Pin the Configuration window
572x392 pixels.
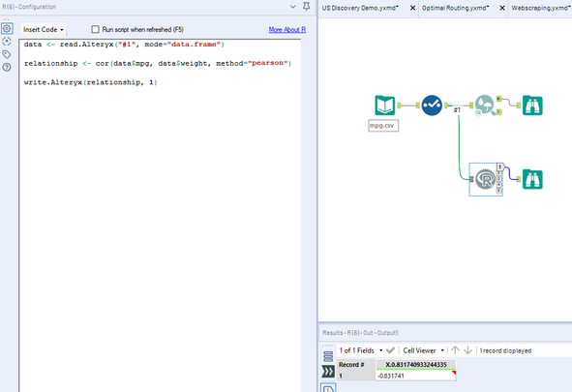pyautogui.click(x=307, y=7)
